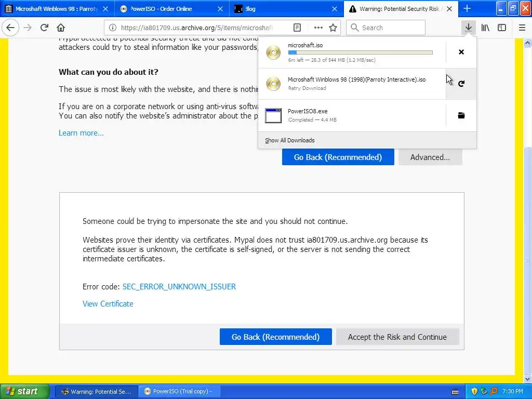Viewport: 532px width, 399px height.
Task: Click the security shield tray icon
Action: pos(474,392)
